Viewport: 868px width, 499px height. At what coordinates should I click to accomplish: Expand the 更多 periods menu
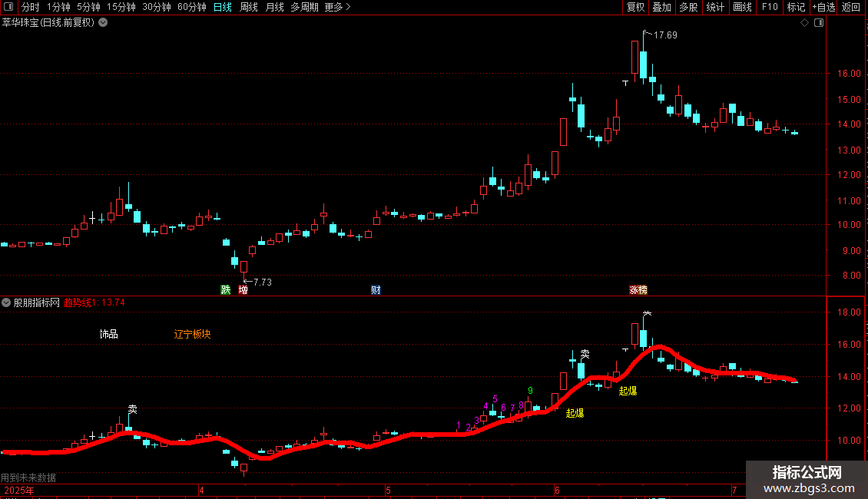[337, 7]
